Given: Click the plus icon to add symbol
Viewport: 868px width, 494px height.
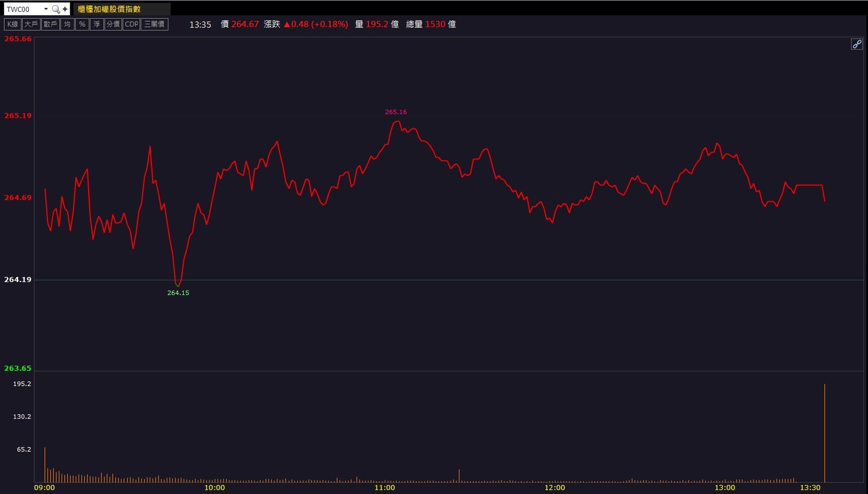Looking at the screenshot, I should [x=65, y=9].
